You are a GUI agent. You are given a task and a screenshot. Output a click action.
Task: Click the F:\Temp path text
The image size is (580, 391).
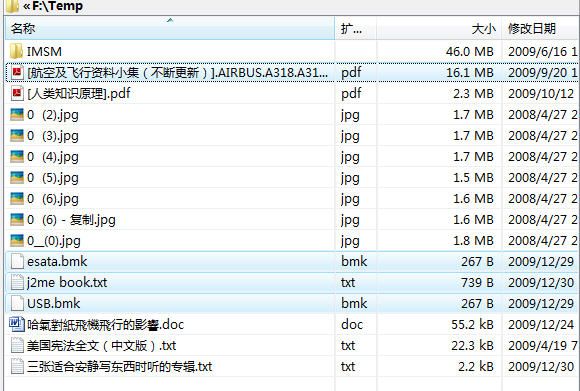(57, 6)
